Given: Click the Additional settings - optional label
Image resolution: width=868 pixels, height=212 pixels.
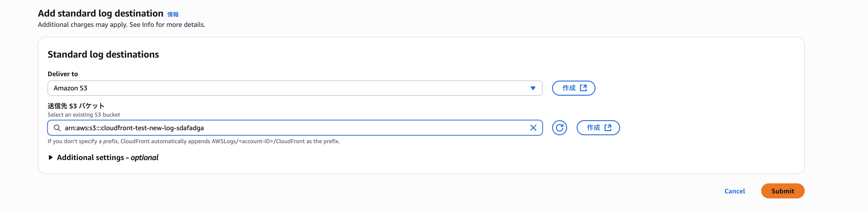Looking at the screenshot, I should coord(107,157).
